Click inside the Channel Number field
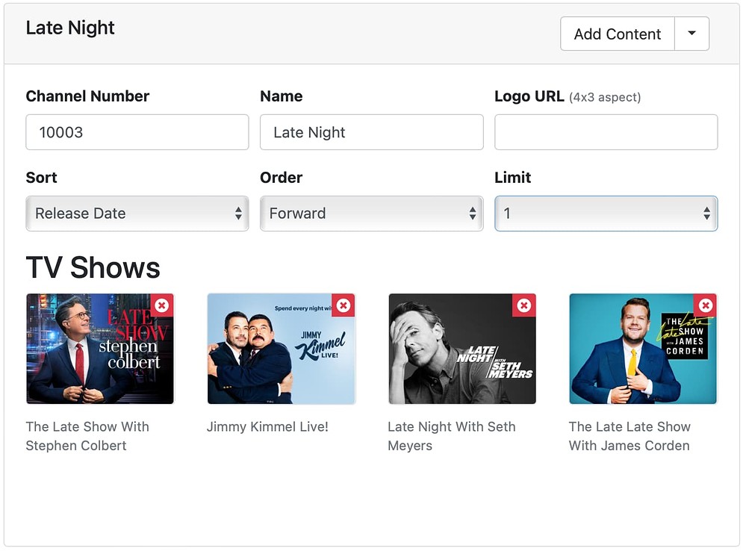This screenshot has height=560, width=746. pos(137,132)
